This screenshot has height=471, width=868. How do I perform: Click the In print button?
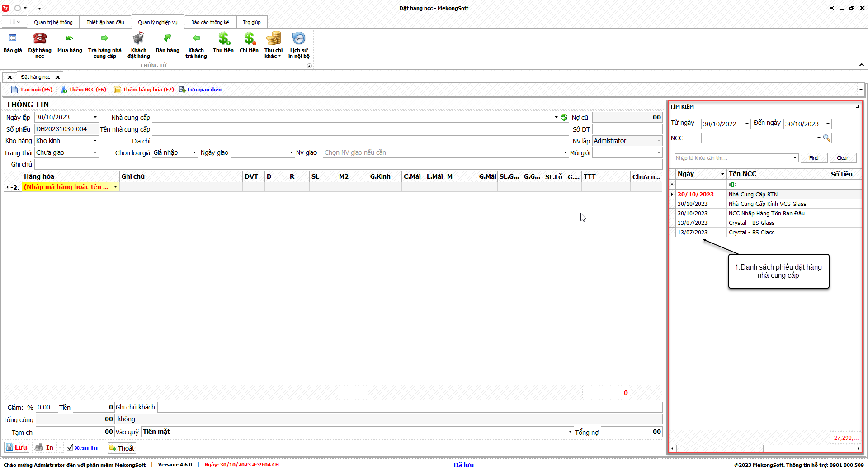click(45, 447)
